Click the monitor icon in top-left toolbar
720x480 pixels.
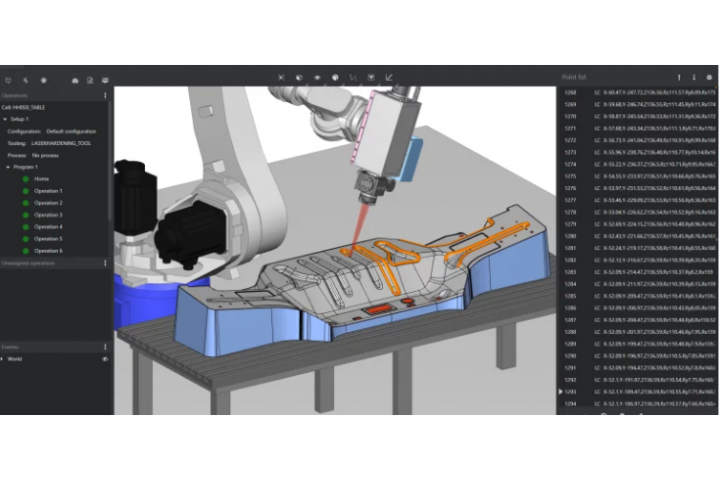(105, 79)
